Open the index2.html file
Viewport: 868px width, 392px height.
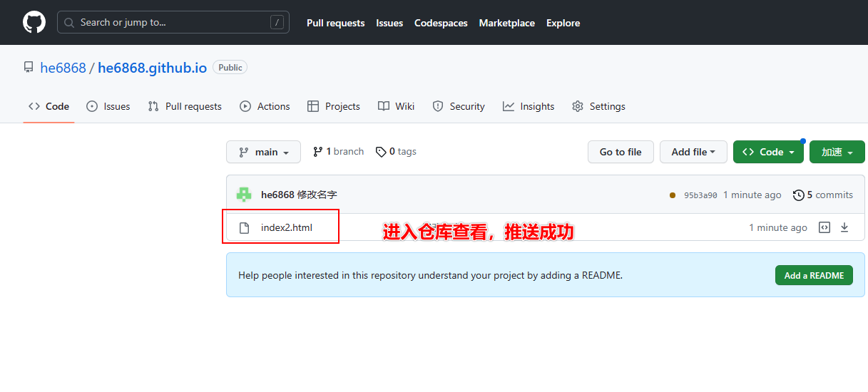click(x=287, y=228)
